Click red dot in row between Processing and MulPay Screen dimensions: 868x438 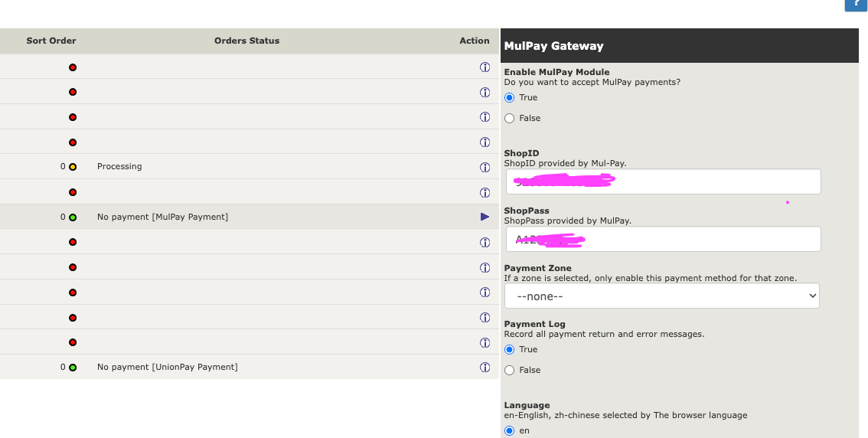[x=73, y=192]
